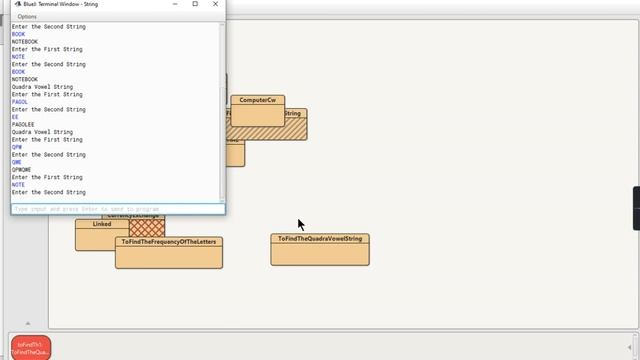This screenshot has width=640, height=360.
Task: Select the ComputerCw class box
Action: coord(258,111)
